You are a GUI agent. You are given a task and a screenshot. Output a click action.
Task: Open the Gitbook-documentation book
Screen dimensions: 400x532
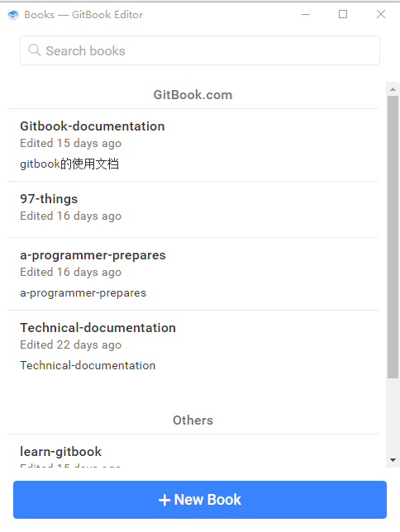point(193,145)
